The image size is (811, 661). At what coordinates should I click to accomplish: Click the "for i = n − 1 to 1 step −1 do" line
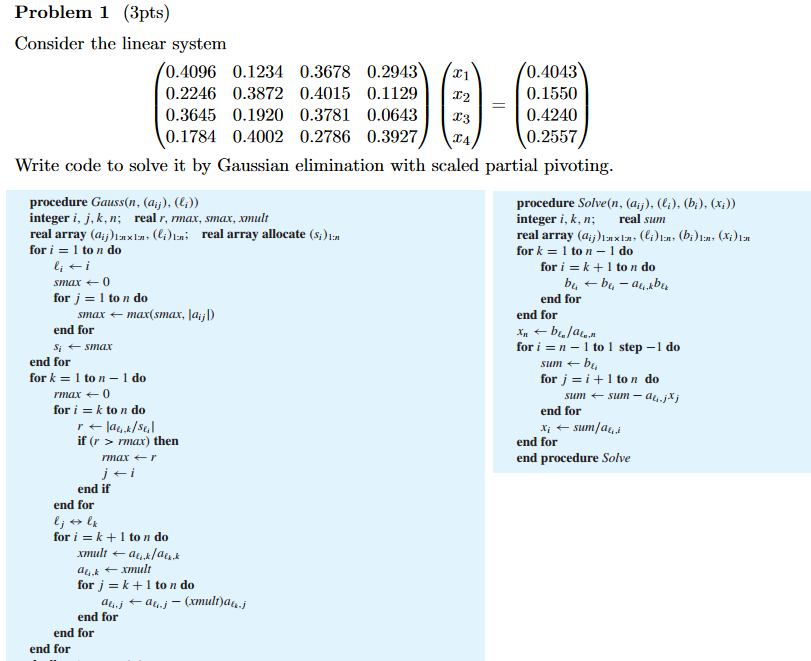pyautogui.click(x=598, y=347)
